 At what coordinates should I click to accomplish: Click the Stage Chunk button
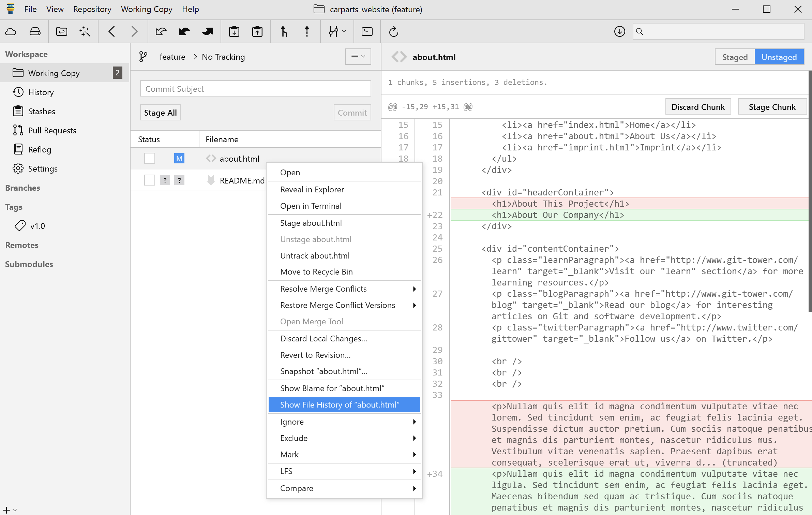[x=772, y=107]
